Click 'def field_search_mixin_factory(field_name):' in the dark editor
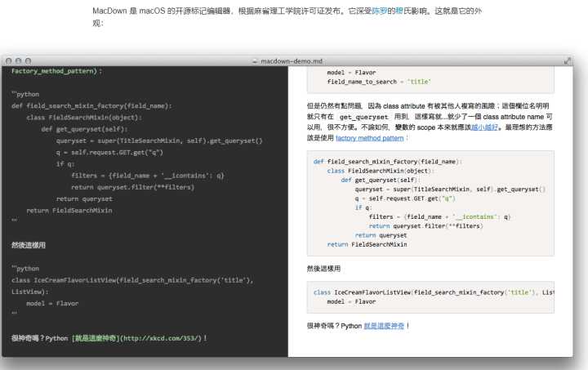588x370 pixels. [91, 105]
